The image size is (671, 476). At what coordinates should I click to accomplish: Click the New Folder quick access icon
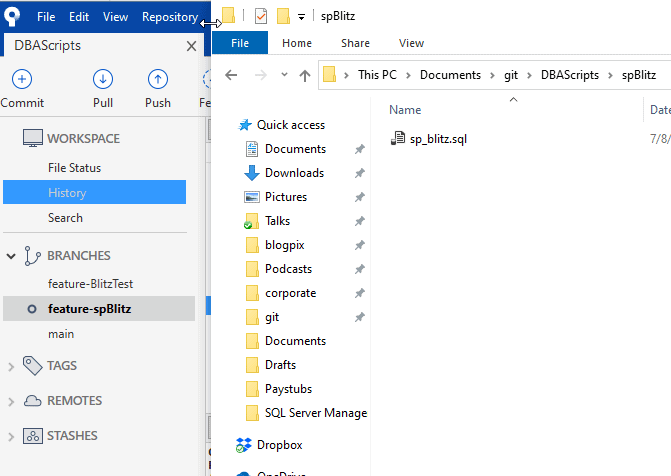click(x=283, y=16)
